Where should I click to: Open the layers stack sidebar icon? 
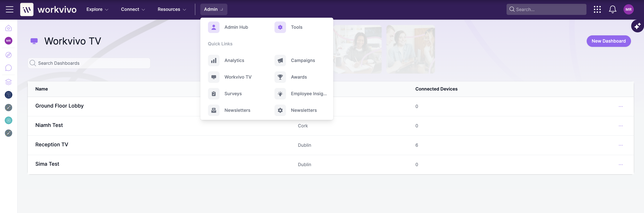tap(9, 82)
